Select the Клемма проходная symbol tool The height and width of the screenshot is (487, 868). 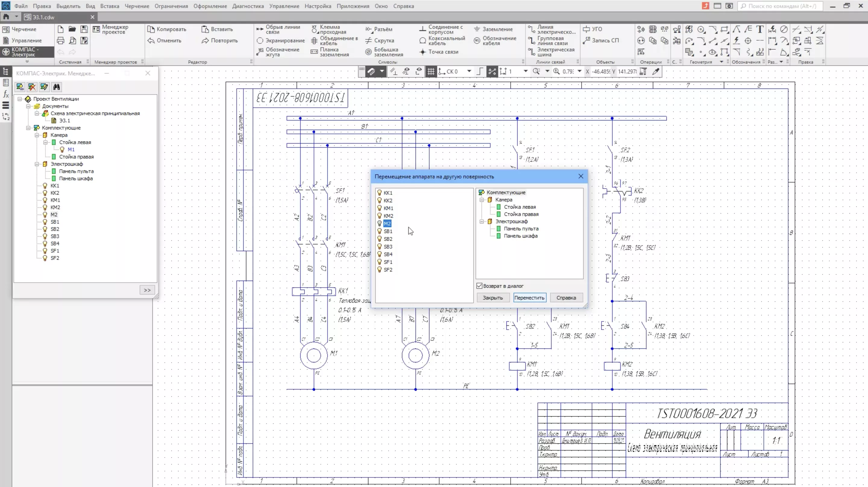(329, 29)
